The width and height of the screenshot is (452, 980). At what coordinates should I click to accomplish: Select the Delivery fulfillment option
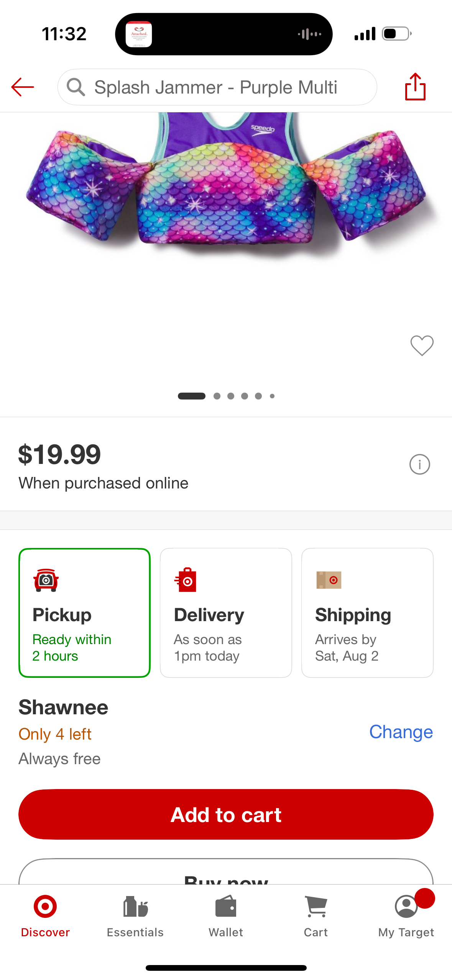[x=226, y=613]
